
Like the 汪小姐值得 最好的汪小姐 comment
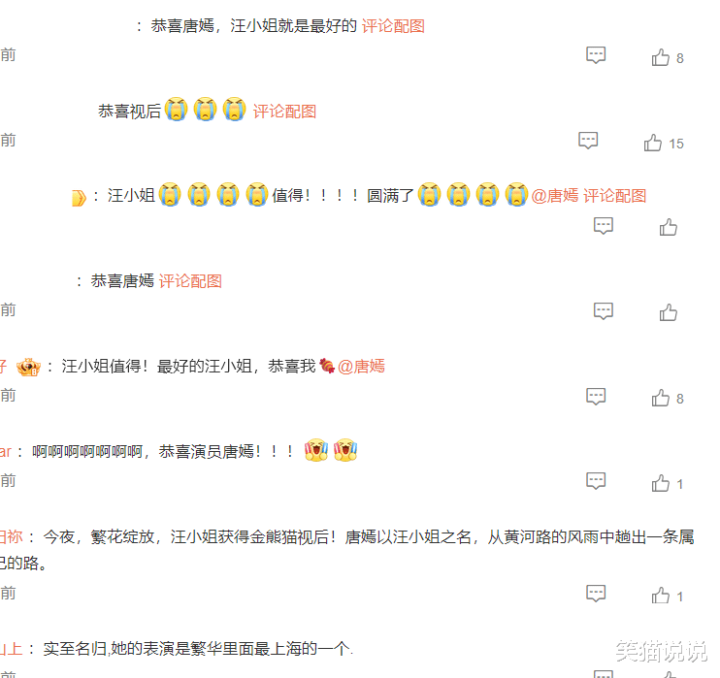coord(660,398)
